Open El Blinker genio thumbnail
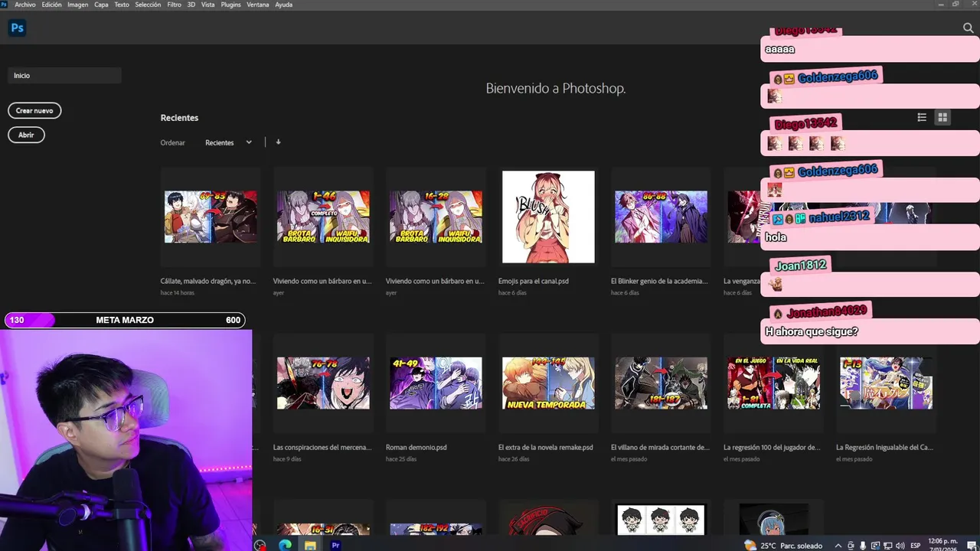 pyautogui.click(x=661, y=217)
